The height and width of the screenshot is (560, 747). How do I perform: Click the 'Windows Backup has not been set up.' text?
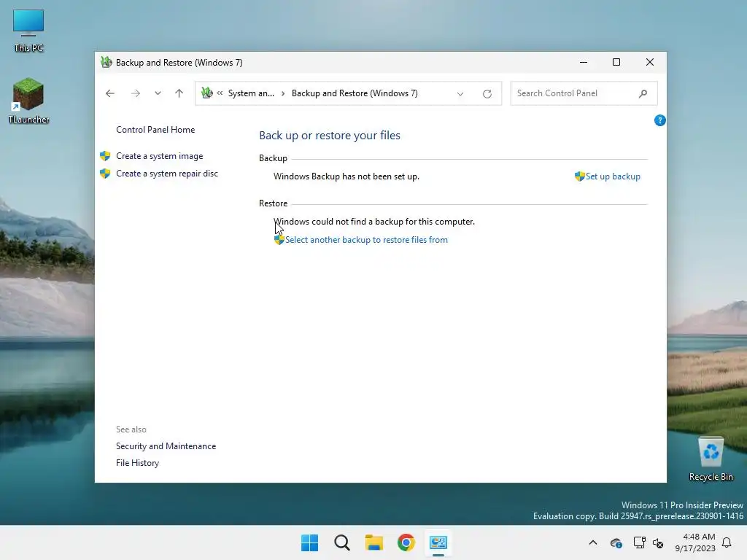click(x=347, y=176)
